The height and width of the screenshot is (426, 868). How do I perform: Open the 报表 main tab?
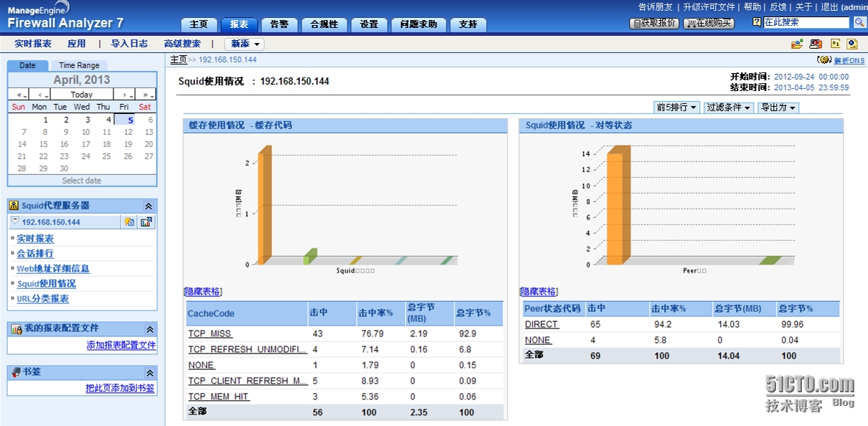pyautogui.click(x=239, y=24)
